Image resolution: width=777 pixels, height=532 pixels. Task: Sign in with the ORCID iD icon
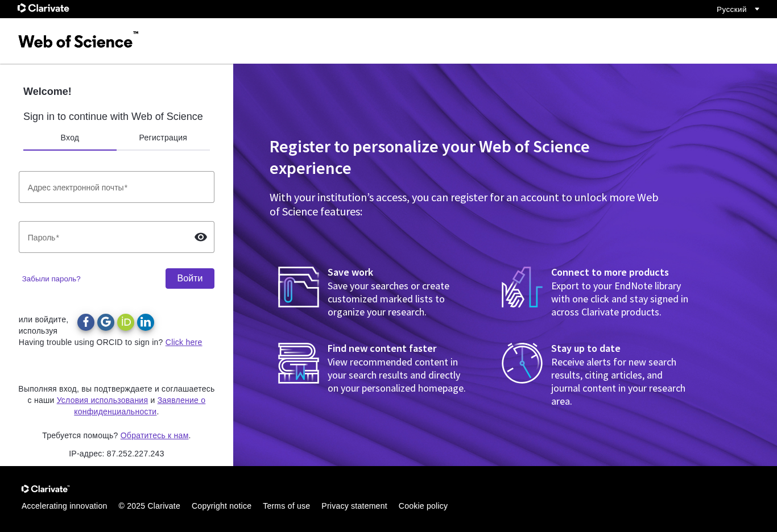pos(126,322)
